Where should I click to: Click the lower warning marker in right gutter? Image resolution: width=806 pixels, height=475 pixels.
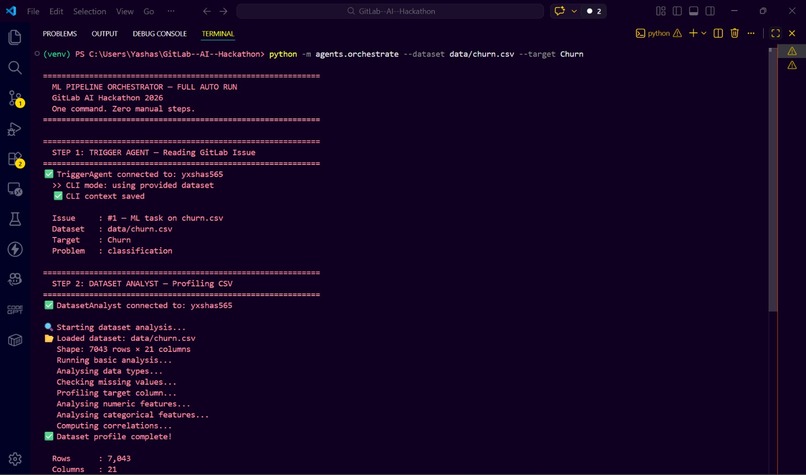point(792,65)
